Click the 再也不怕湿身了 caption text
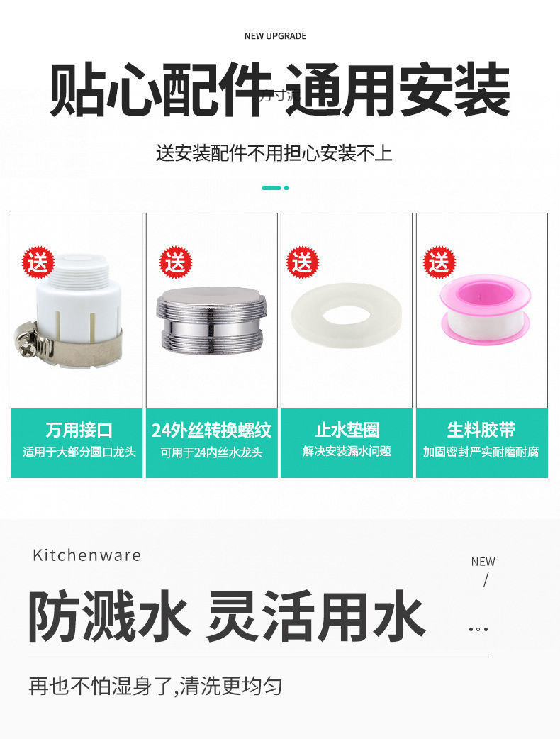 (x=155, y=686)
